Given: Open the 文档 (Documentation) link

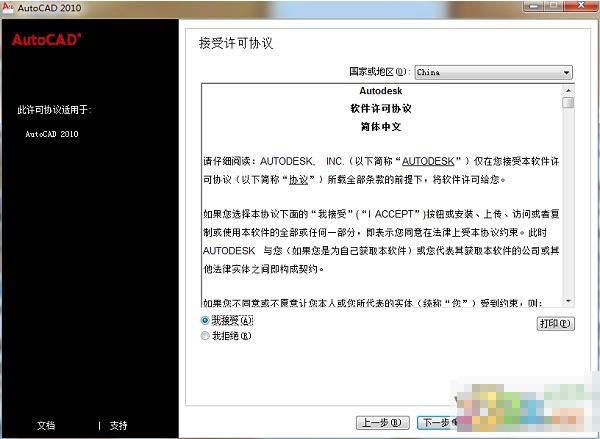Looking at the screenshot, I should click(46, 425).
